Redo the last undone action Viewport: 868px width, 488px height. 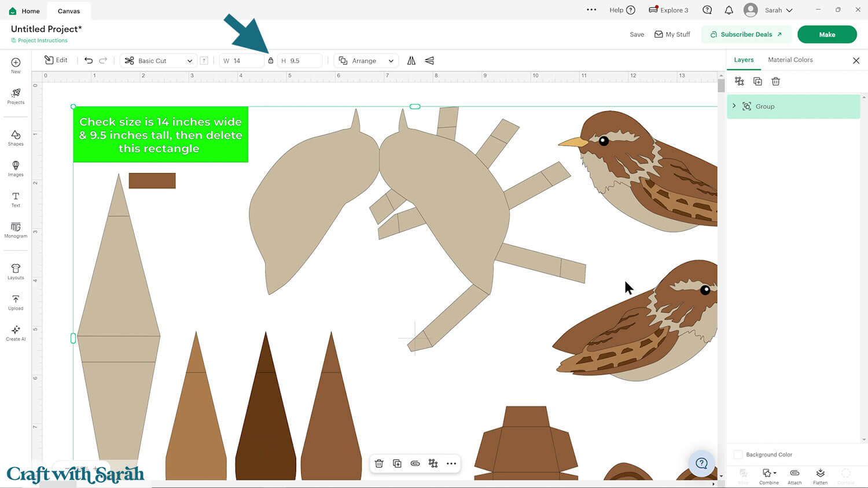coord(103,61)
